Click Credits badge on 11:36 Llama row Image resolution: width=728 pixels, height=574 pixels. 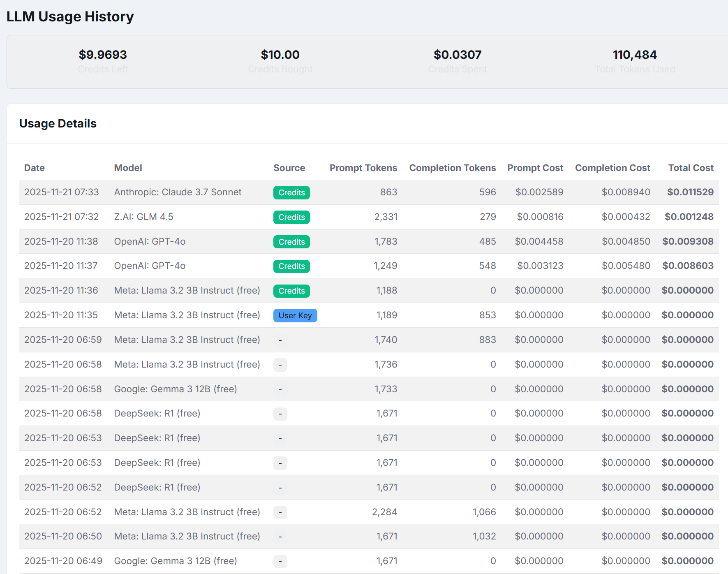(291, 291)
